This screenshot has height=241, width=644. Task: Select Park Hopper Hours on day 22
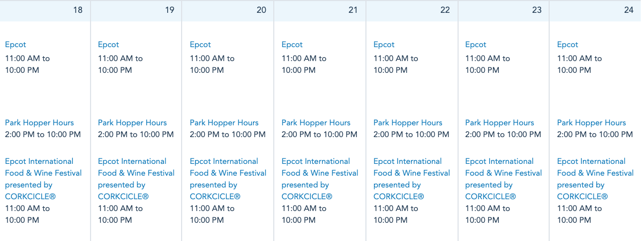tap(408, 123)
